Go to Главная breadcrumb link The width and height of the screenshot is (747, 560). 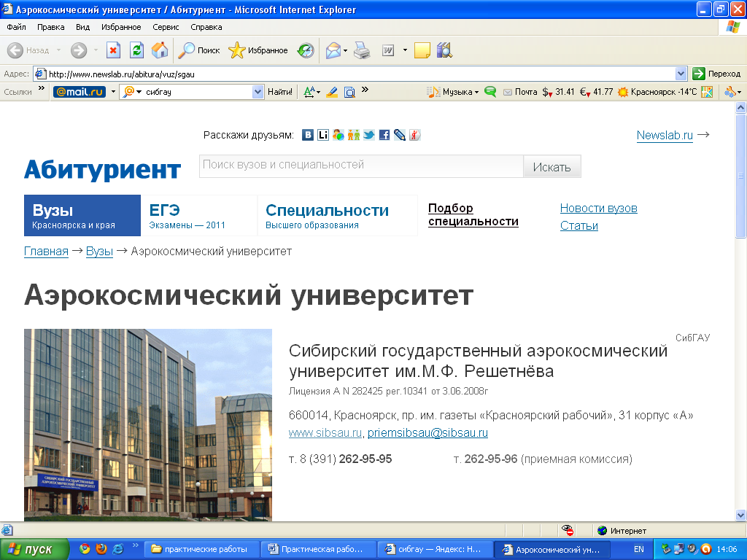pyautogui.click(x=46, y=251)
